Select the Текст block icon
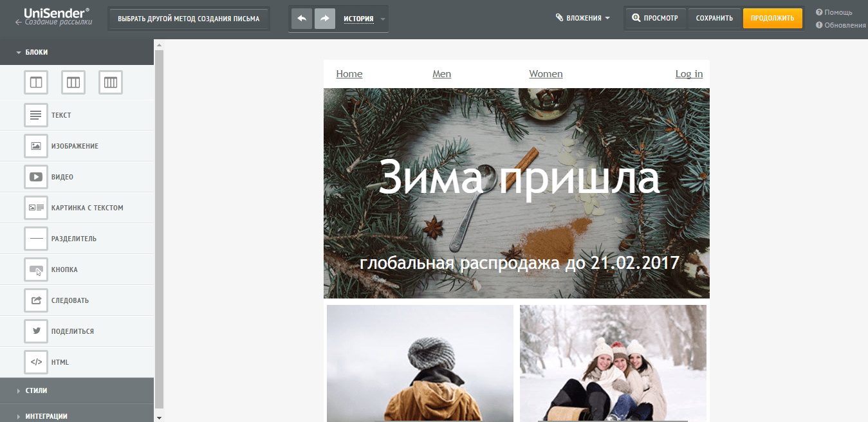 [36, 115]
